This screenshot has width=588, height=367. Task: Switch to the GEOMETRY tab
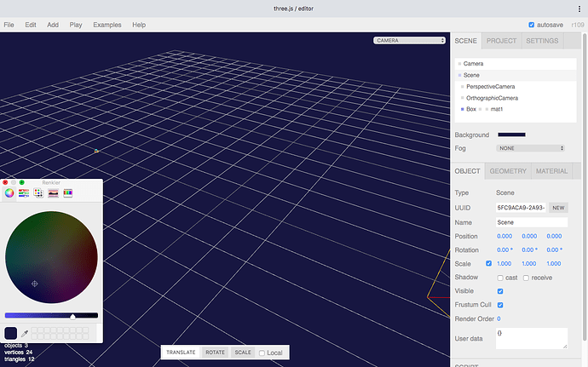pos(508,171)
